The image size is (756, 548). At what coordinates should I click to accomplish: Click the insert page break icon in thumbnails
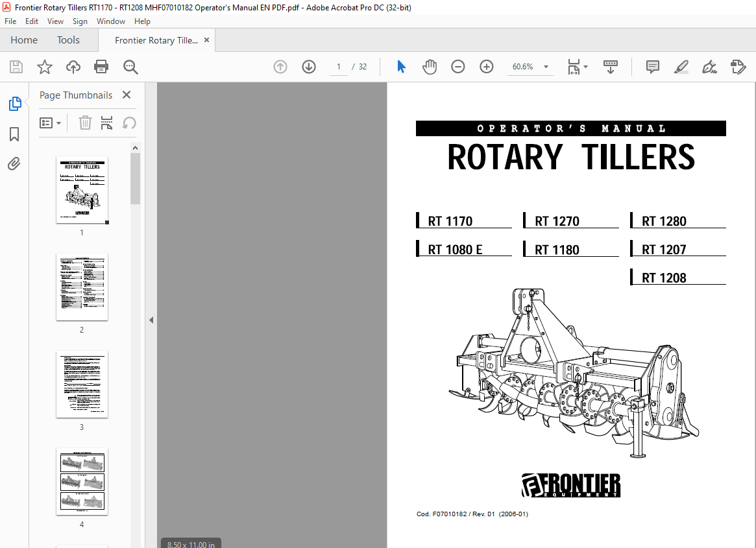click(x=106, y=123)
